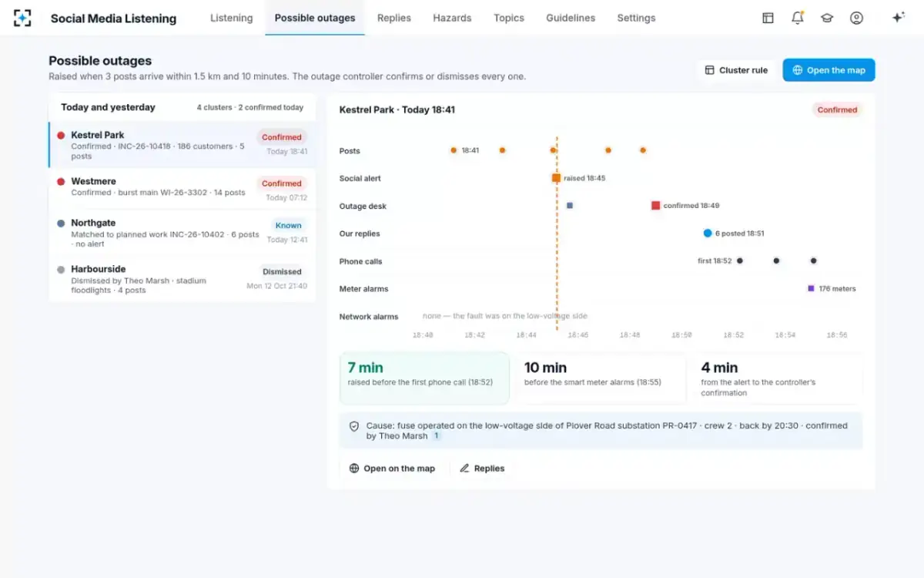Open the user profile icon
The height and width of the screenshot is (578, 924).
[x=856, y=18]
